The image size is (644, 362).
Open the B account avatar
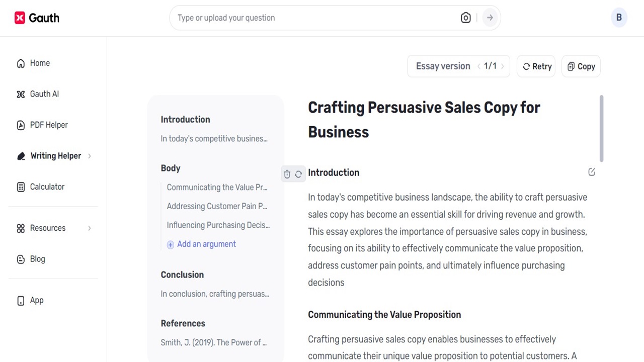(619, 18)
